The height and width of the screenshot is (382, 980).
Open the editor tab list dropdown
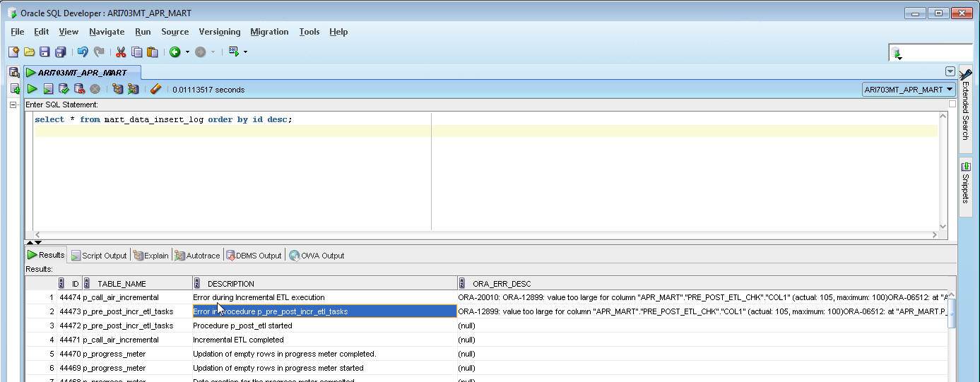pos(950,72)
